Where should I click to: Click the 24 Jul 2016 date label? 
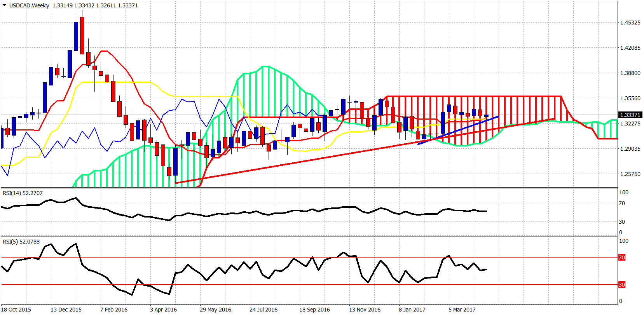tap(264, 310)
